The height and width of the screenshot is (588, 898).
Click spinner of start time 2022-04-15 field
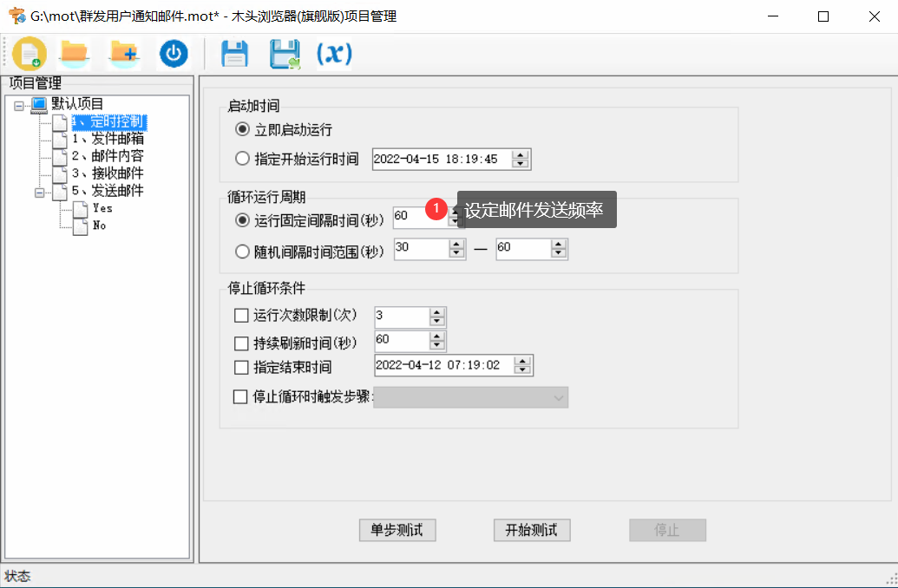pyautogui.click(x=521, y=160)
